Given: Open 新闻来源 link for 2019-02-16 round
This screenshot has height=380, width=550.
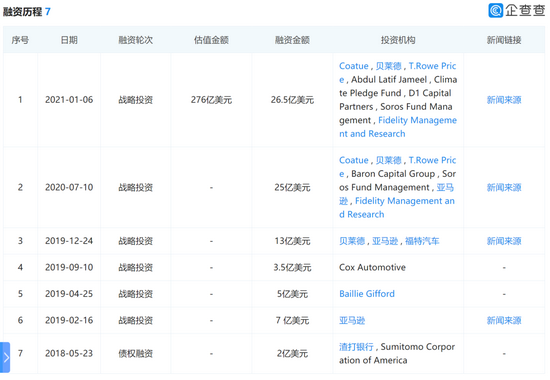Looking at the screenshot, I should [504, 320].
